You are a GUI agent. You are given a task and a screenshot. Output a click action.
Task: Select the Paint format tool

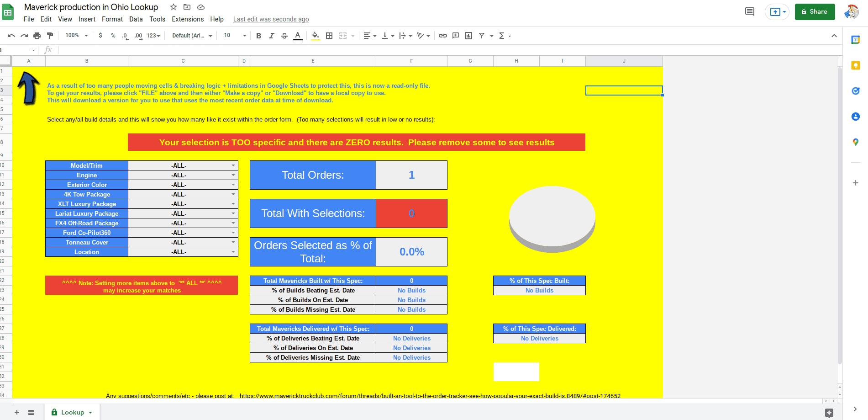[50, 36]
